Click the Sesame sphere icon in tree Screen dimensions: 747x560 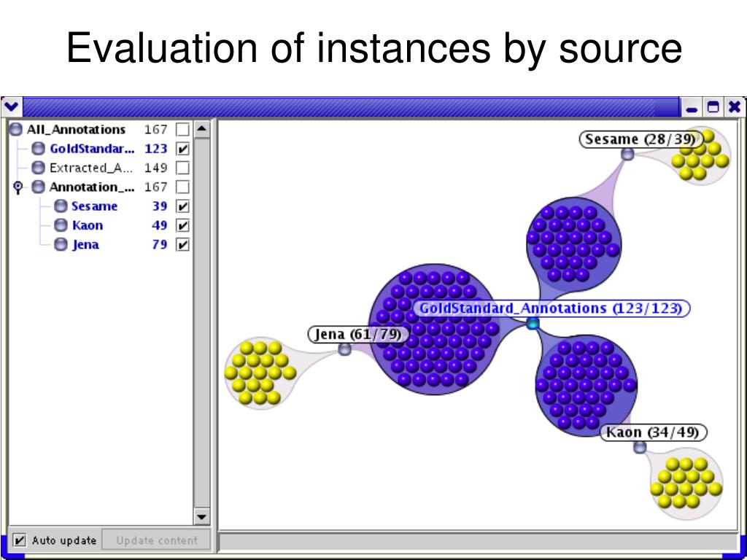click(61, 206)
